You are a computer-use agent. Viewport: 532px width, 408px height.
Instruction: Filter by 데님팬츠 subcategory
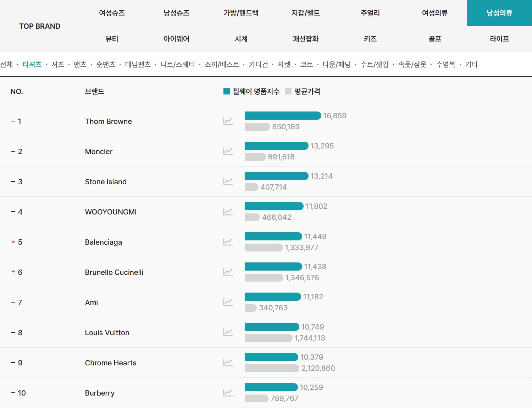point(138,64)
